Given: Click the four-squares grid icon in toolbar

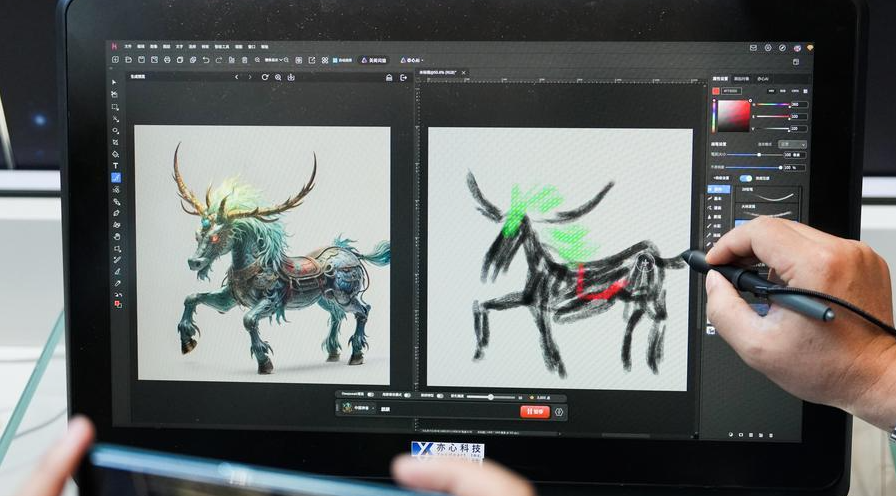Looking at the screenshot, I should pyautogui.click(x=325, y=60).
